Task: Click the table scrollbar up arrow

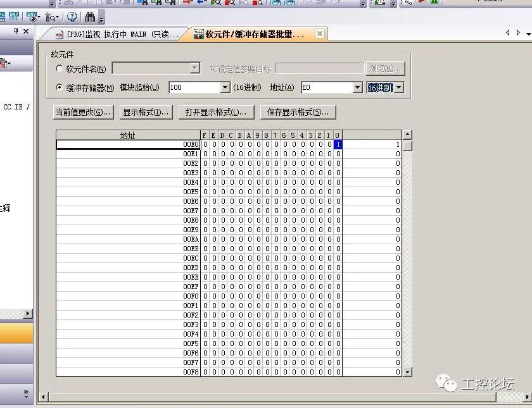Action: pyautogui.click(x=407, y=135)
